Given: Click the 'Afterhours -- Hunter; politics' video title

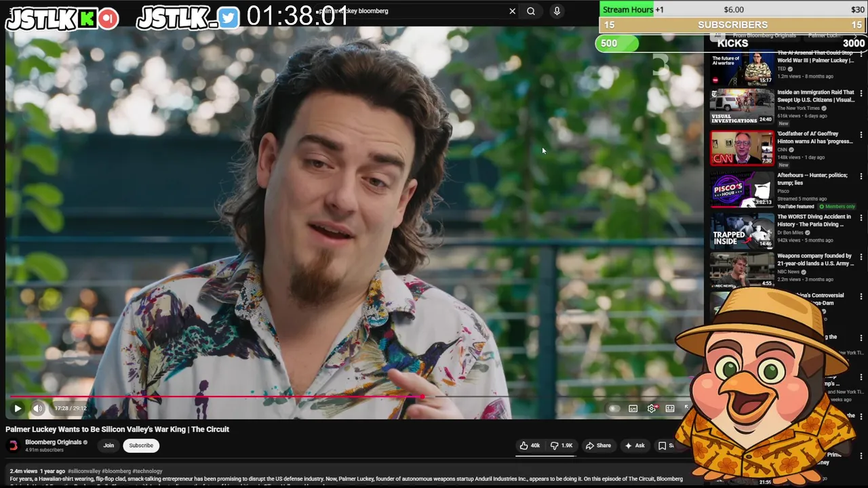Looking at the screenshot, I should click(812, 179).
